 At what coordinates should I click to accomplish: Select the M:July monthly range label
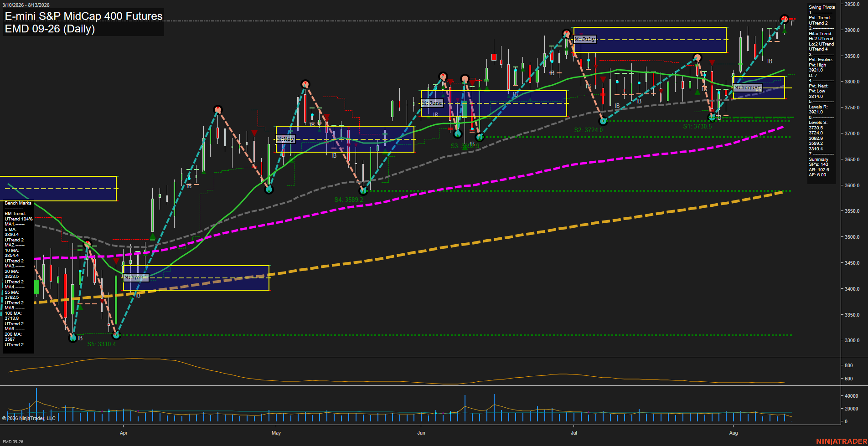tap(584, 40)
